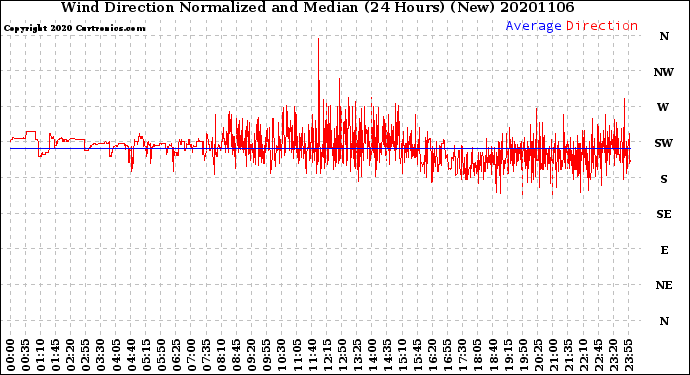Click the '15:10' time axis label
The height and width of the screenshot is (375, 690).
coord(402,355)
